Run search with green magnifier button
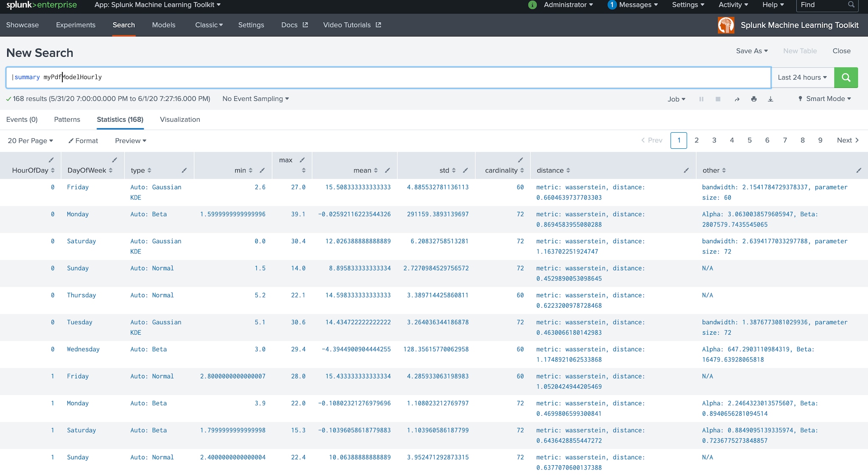This screenshot has height=475, width=868. point(846,78)
